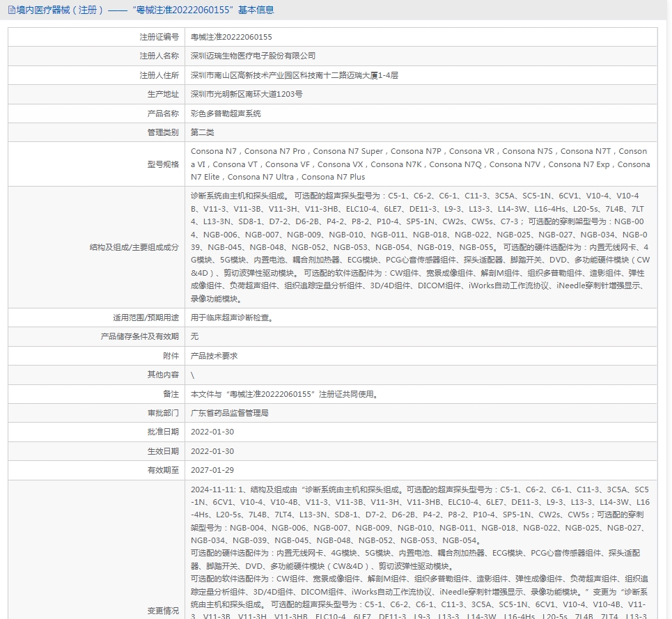Select the label 其他内容
The height and width of the screenshot is (619, 672).
click(x=163, y=375)
